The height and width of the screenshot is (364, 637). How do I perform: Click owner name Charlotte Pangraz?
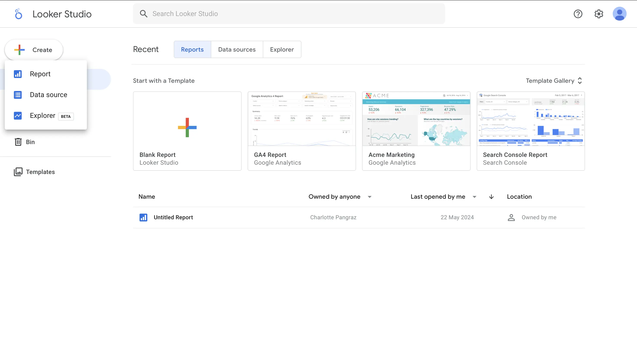point(333,218)
